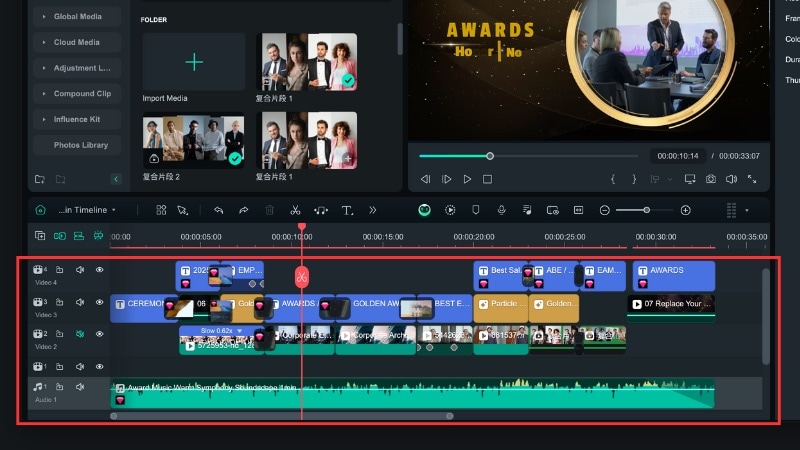The width and height of the screenshot is (800, 450).
Task: Click Import Media tile
Action: click(x=194, y=62)
